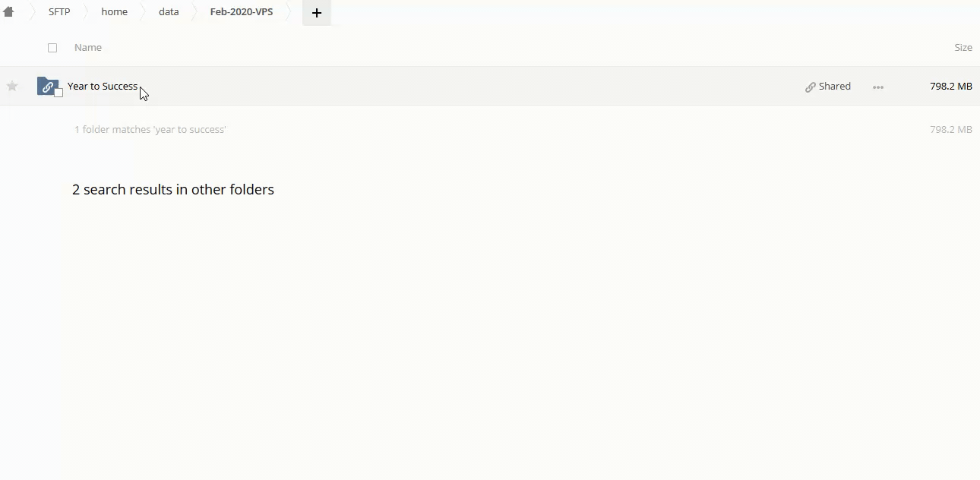
Task: Select Year to Success row checkbox
Action: click(x=58, y=93)
